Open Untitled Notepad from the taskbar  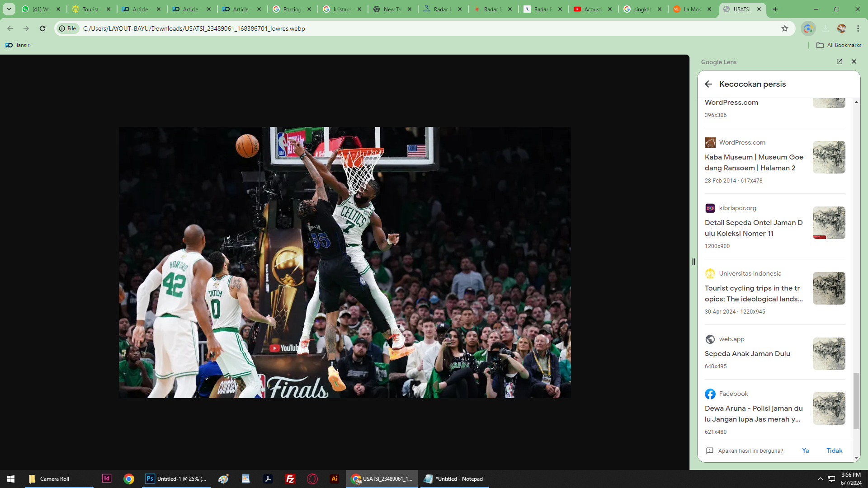454,479
